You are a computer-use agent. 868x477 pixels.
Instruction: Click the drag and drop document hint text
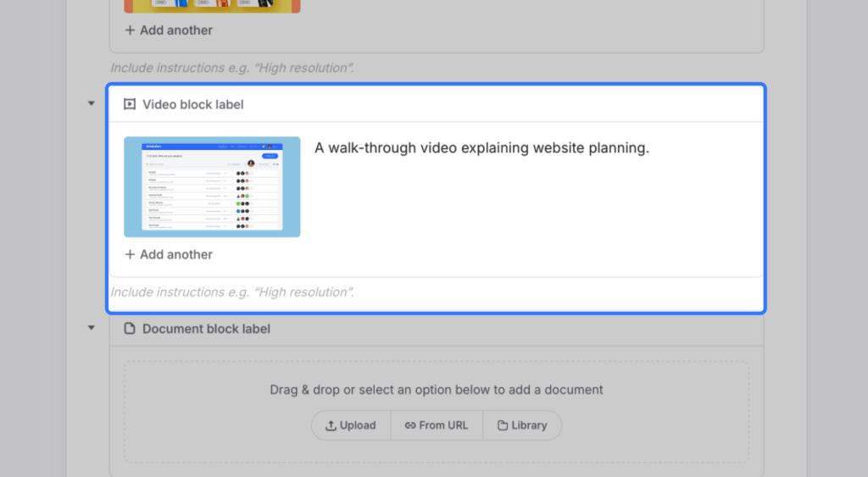tap(437, 390)
